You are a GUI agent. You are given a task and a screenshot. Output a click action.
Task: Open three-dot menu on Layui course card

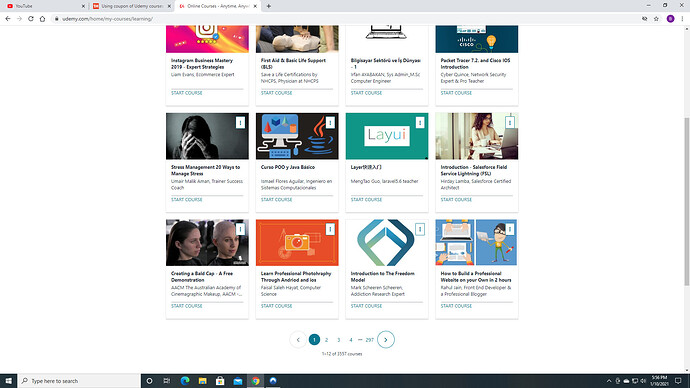[420, 122]
